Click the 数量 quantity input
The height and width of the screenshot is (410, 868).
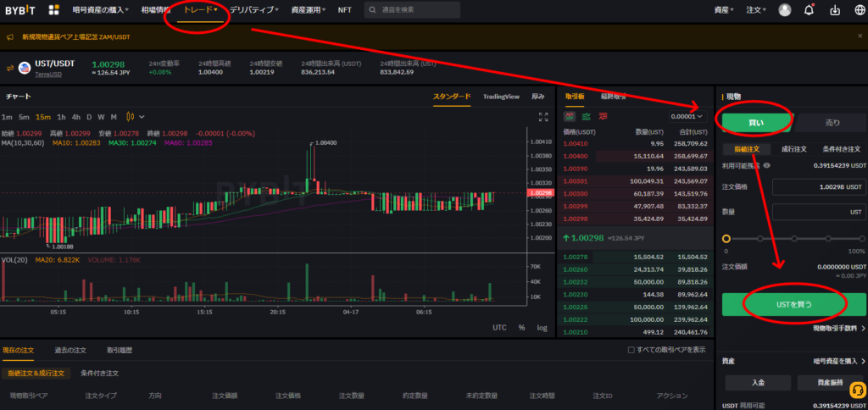[819, 212]
